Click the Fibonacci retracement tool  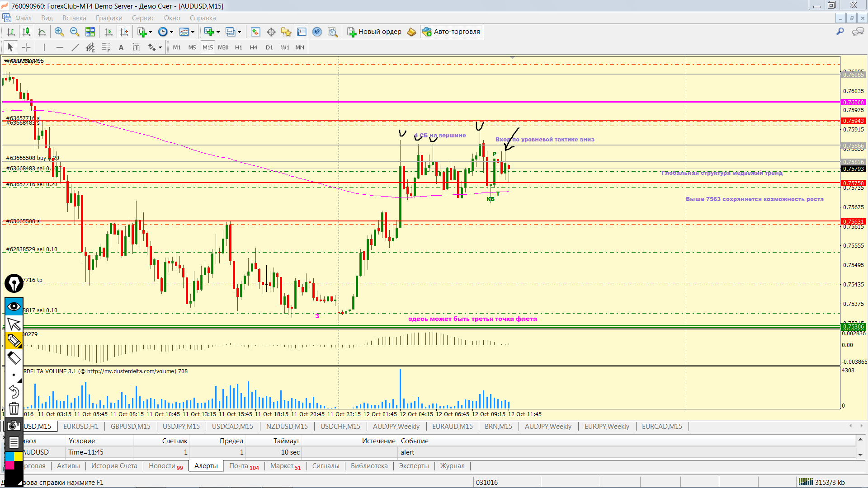pos(106,47)
